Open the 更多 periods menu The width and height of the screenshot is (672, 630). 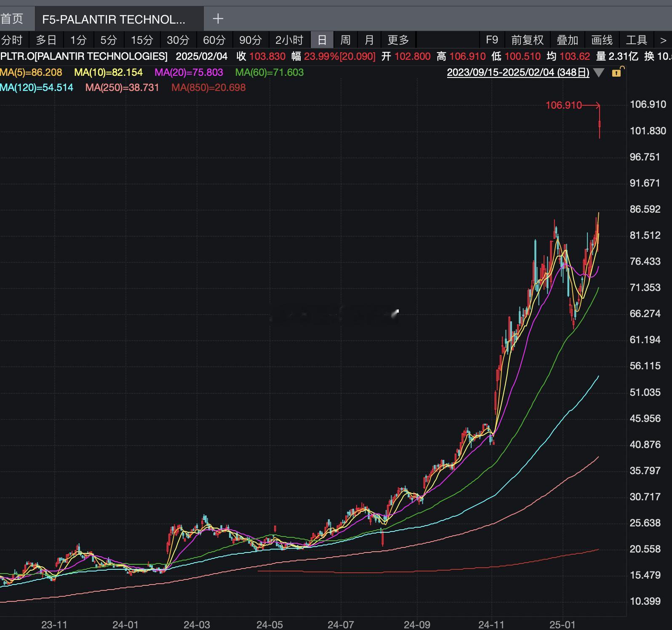click(x=398, y=40)
